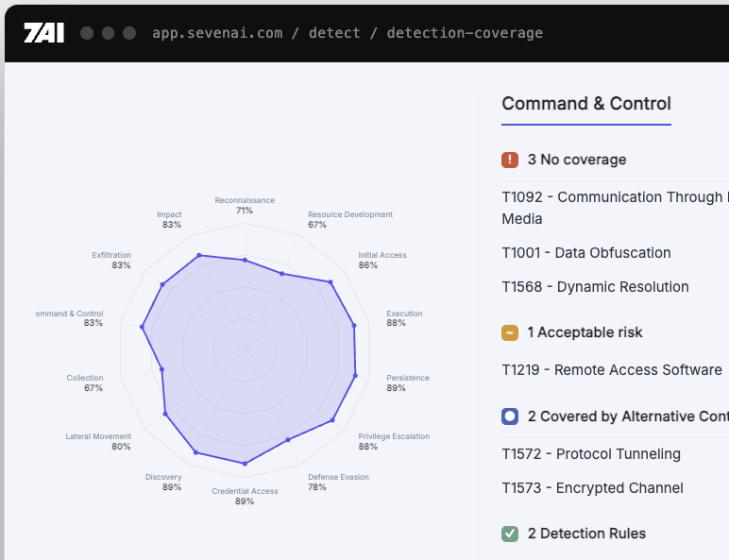Screen dimensions: 729x560
Task: Click the Command & Control radar data point
Action: click(143, 328)
